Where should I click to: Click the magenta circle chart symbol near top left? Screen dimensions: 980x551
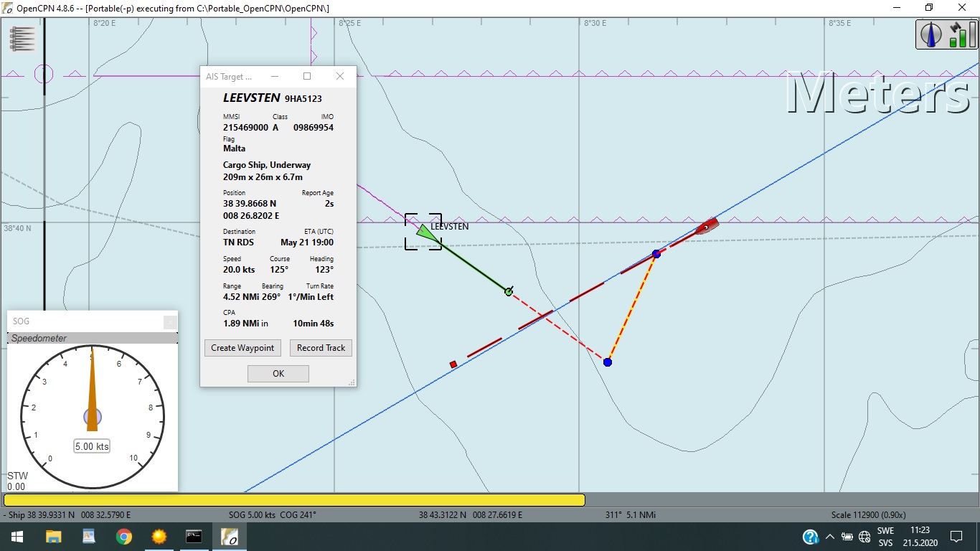point(44,74)
